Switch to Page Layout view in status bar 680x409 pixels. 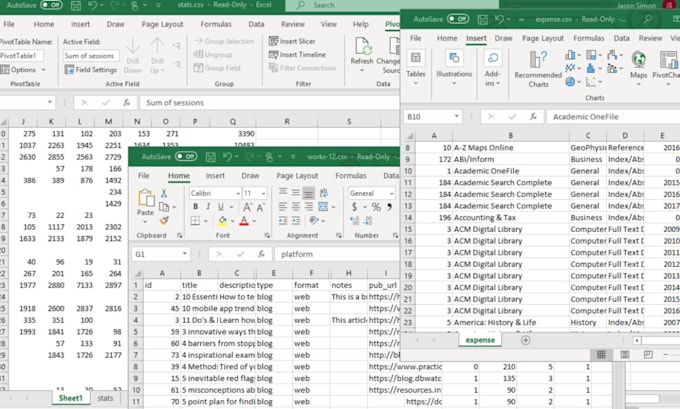pyautogui.click(x=624, y=354)
